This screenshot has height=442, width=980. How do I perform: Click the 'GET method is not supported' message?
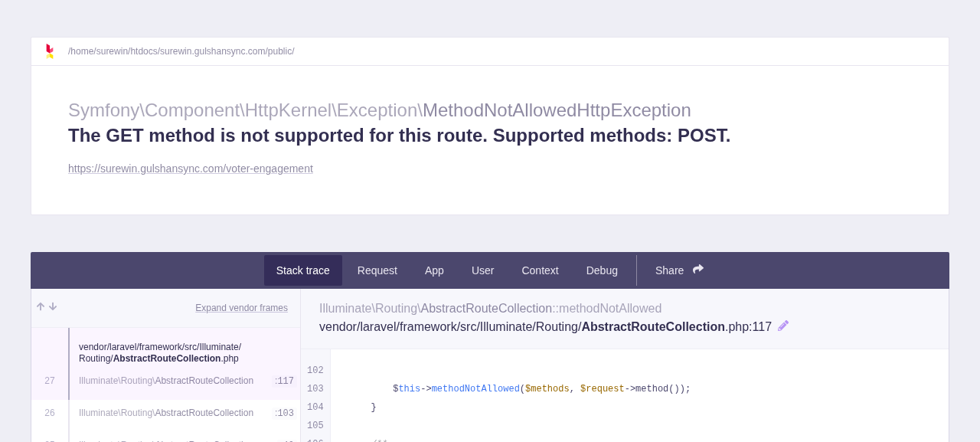tap(399, 136)
